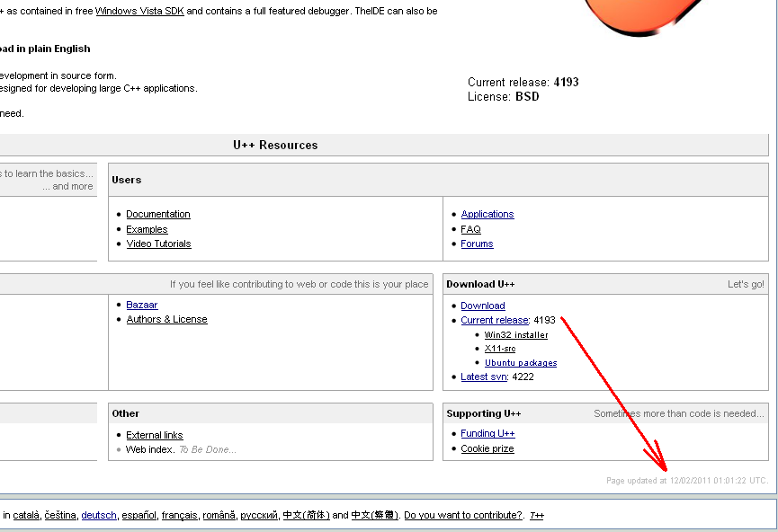This screenshot has height=532, width=778.
Task: Open the Cookie prize link
Action: 487,449
